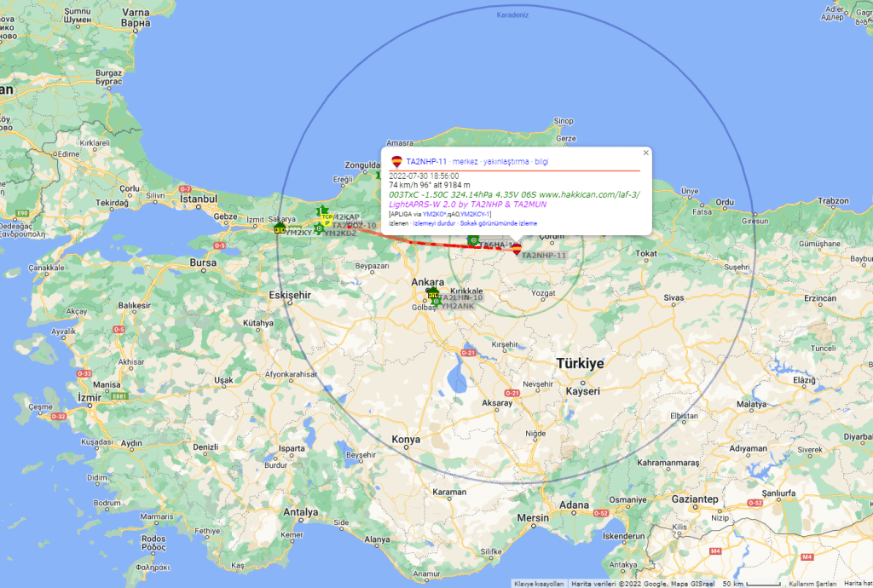Click the YM2KDZ green star icon
The height and width of the screenshot is (588, 873).
pos(319,228)
